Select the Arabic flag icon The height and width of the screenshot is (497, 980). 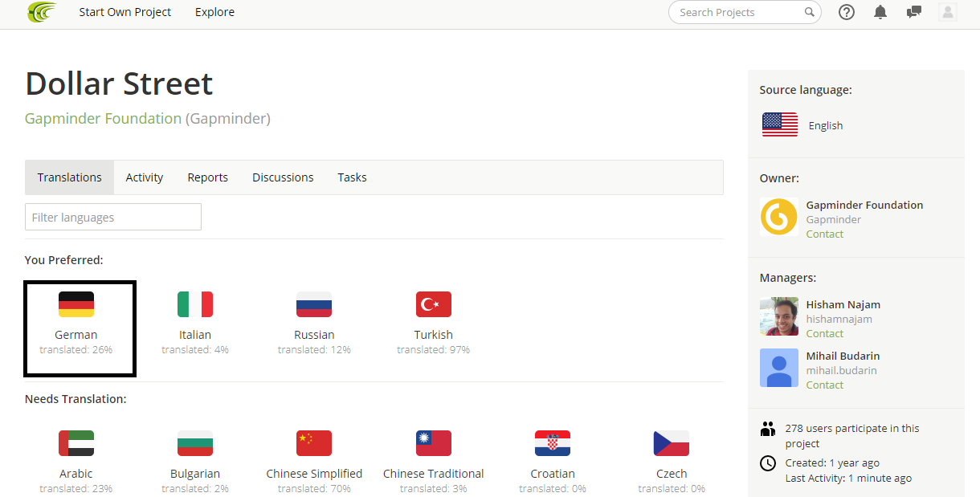point(76,443)
